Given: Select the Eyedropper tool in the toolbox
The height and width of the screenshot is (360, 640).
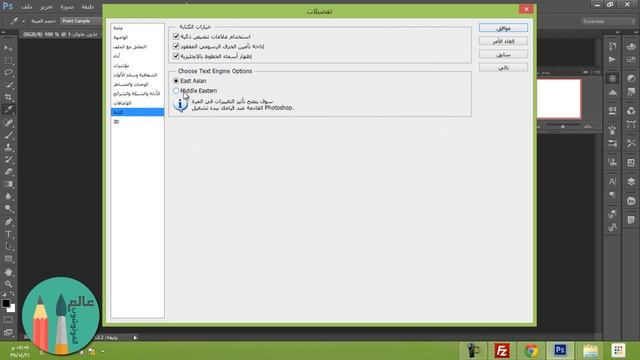Looking at the screenshot, I should tap(8, 109).
